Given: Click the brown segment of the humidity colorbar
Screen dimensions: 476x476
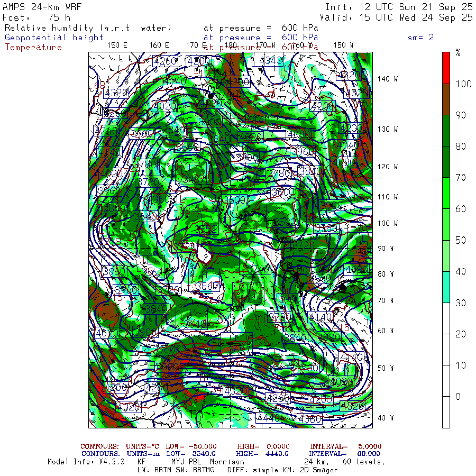Looking at the screenshot, I should 446,99.
